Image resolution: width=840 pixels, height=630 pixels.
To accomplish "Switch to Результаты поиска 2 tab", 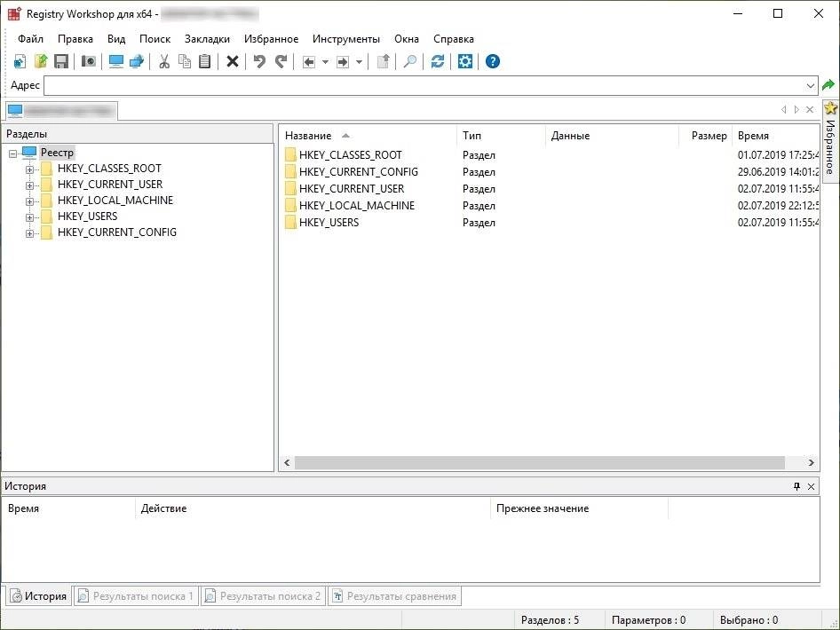I will 263,595.
